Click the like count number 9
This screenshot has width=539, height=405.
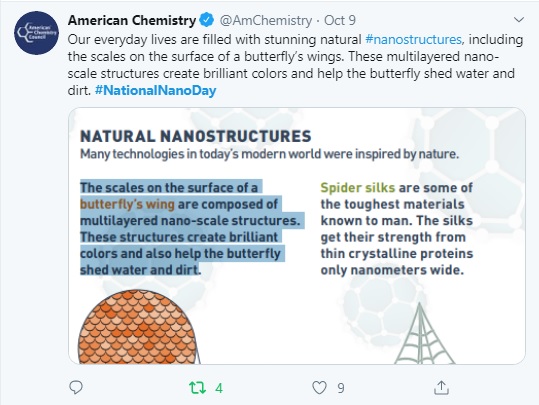coord(341,388)
